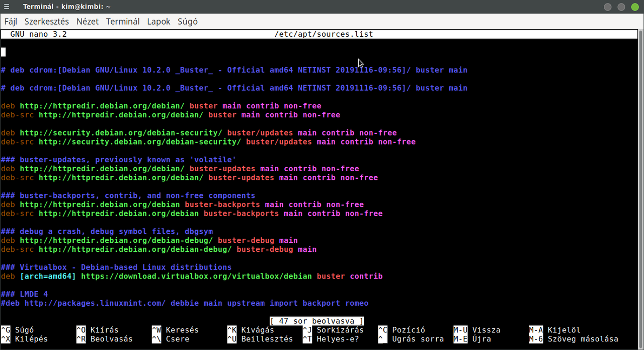Open the Lapok menu

pyautogui.click(x=158, y=22)
